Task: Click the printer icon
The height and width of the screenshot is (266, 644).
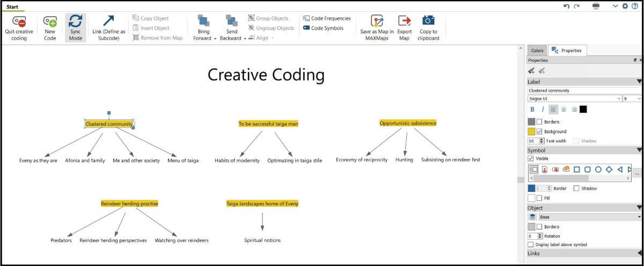Action: click(596, 6)
